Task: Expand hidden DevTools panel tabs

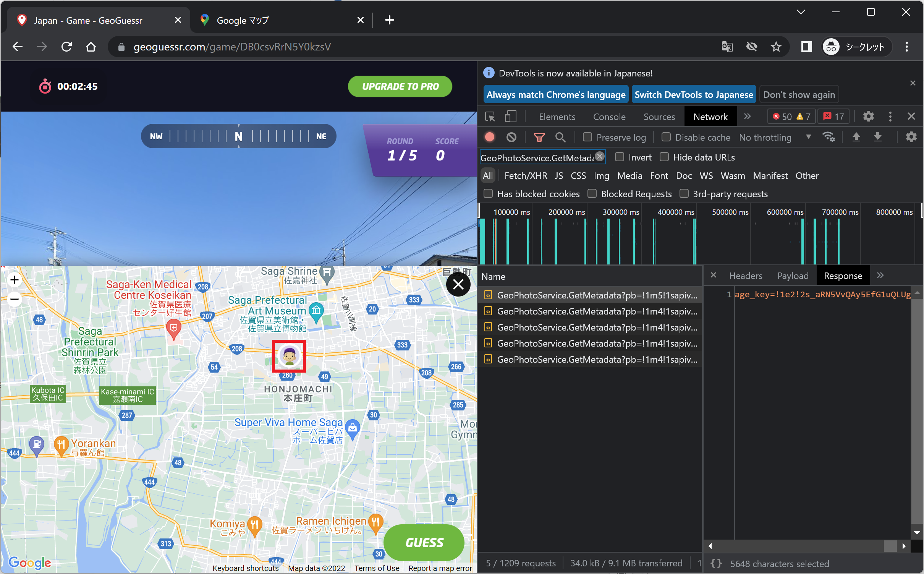Action: (x=748, y=117)
